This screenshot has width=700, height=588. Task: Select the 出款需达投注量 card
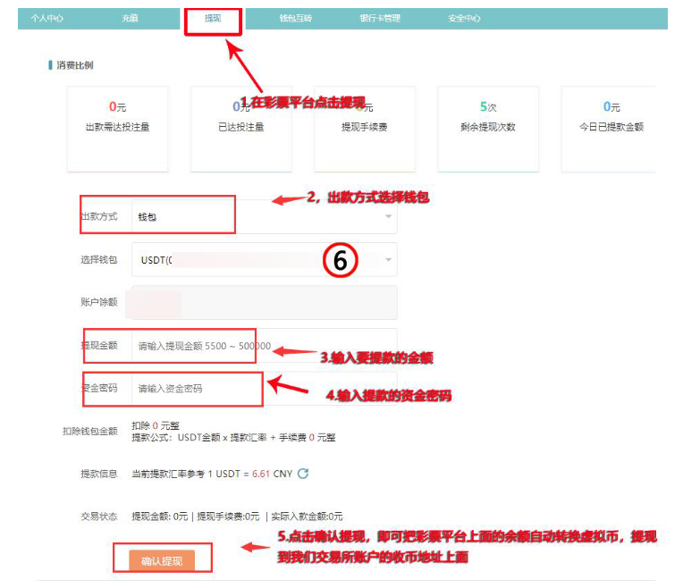point(117,128)
